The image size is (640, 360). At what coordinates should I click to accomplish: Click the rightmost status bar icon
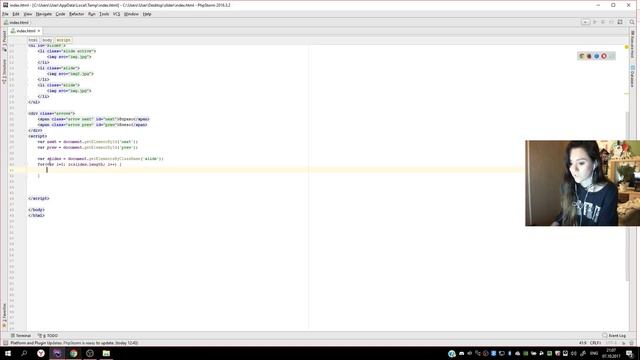[631, 343]
